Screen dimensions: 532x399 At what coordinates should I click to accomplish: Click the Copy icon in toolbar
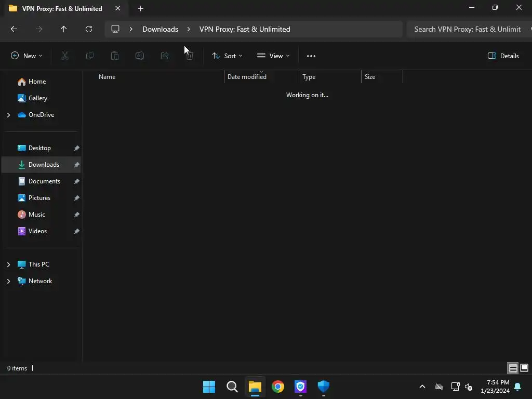(x=90, y=56)
